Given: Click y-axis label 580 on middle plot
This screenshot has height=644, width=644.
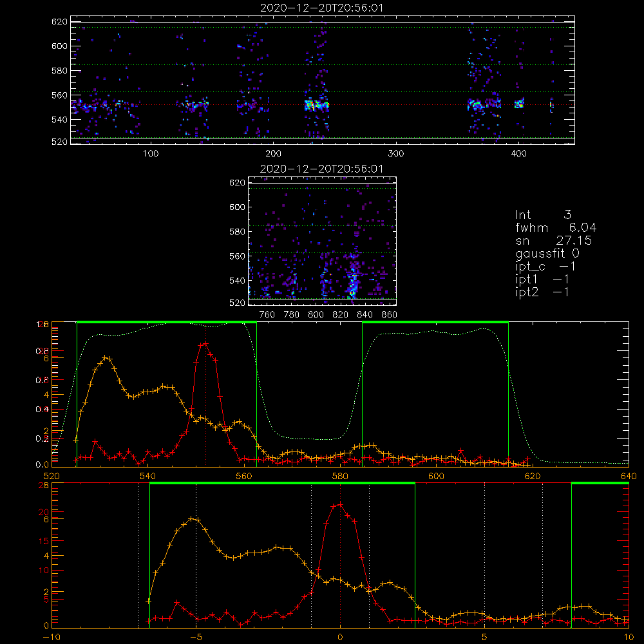Looking at the screenshot, I should click(237, 232).
